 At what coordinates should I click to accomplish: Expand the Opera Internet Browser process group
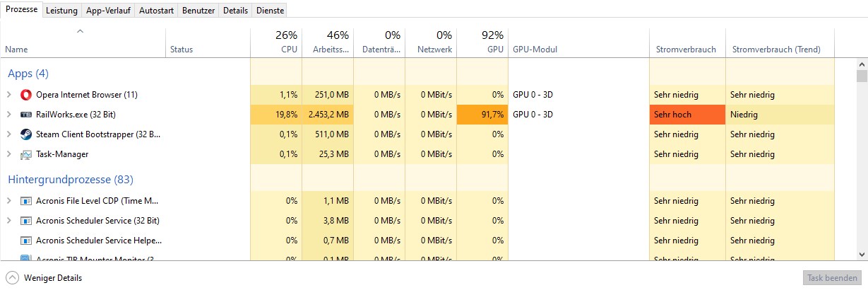(8, 95)
